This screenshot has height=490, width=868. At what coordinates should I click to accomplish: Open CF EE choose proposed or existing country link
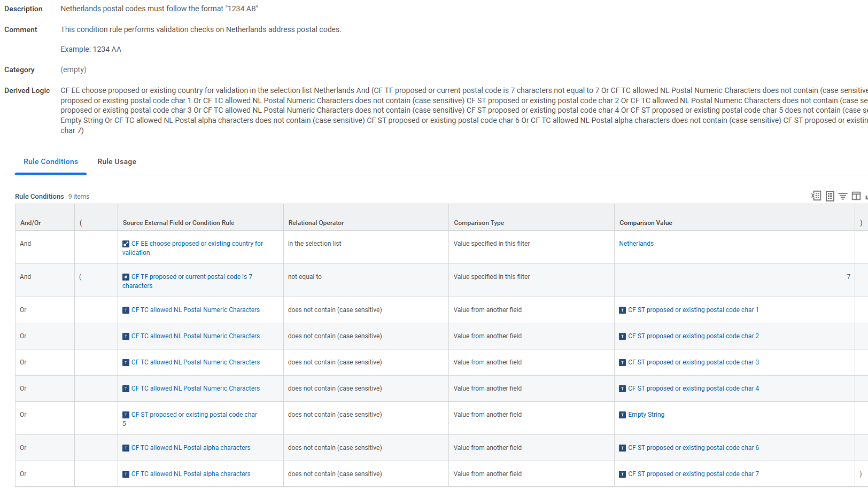192,247
